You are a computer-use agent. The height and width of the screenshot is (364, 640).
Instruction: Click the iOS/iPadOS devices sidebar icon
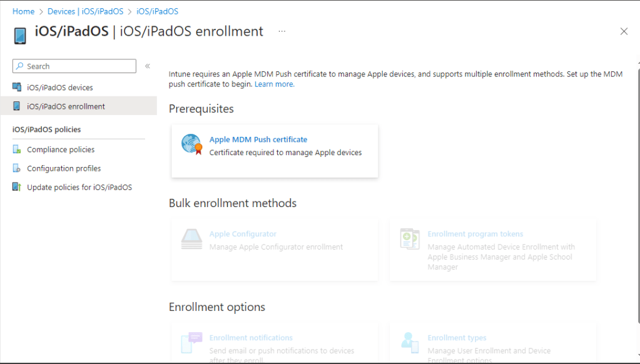[17, 88]
